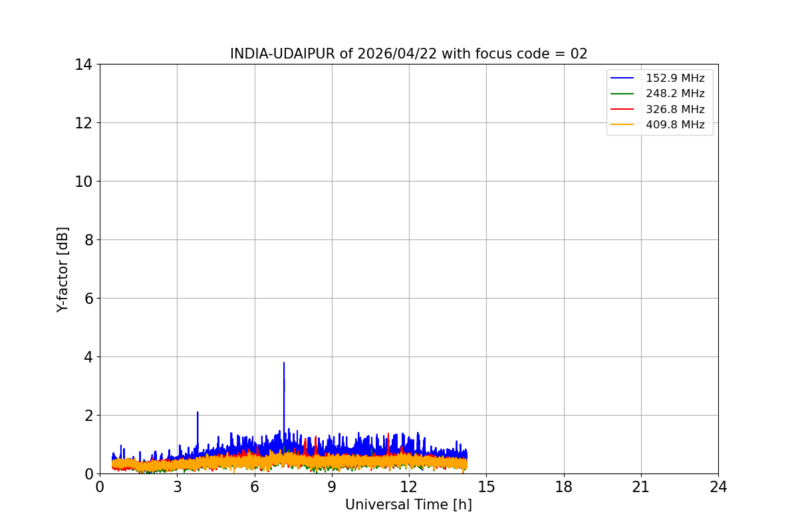Screen dimensions: 798x532
Task: Click the 21 tick on the time axis
Action: [x=640, y=487]
